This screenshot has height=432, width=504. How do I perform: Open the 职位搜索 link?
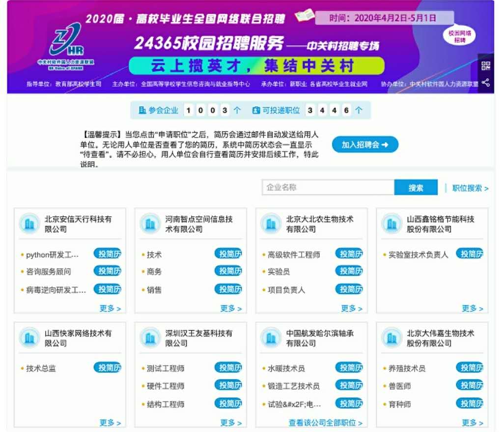point(470,188)
